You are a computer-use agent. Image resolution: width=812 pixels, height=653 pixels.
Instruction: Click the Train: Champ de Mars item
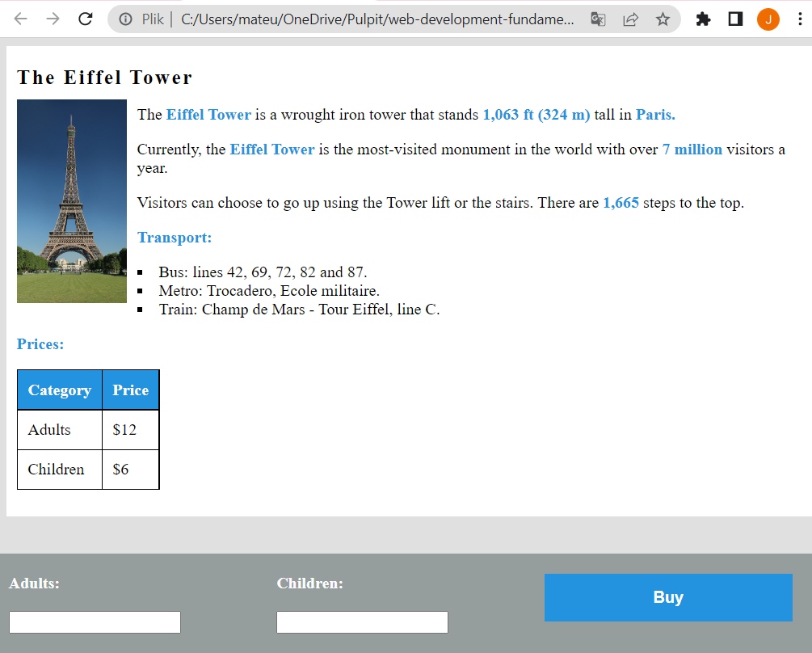[299, 310]
